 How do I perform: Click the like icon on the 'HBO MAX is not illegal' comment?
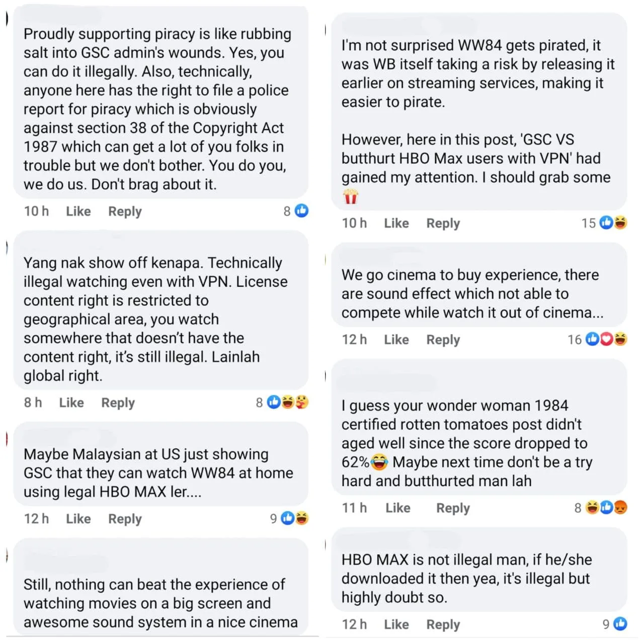[x=620, y=624]
